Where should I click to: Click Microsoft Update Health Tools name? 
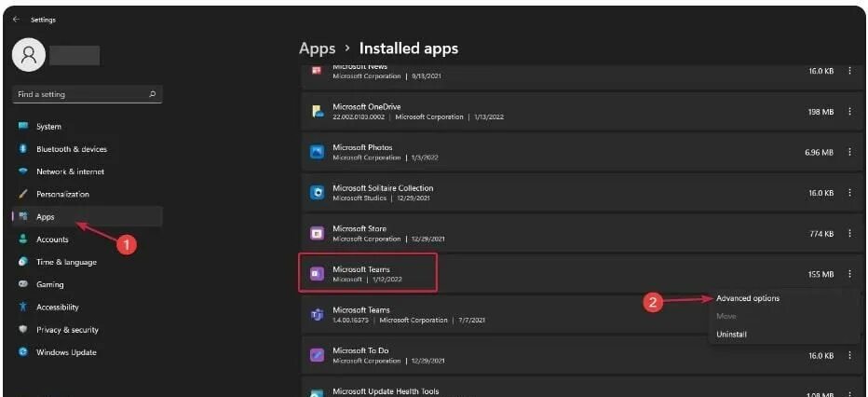[386, 391]
